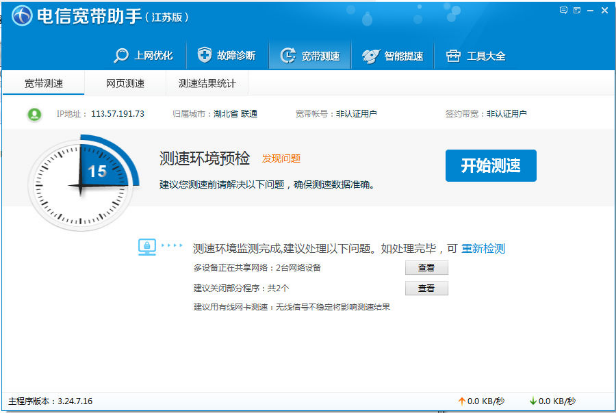This screenshot has height=414, width=616.
Task: Open the 工具大全 toolbox section
Action: click(x=476, y=56)
